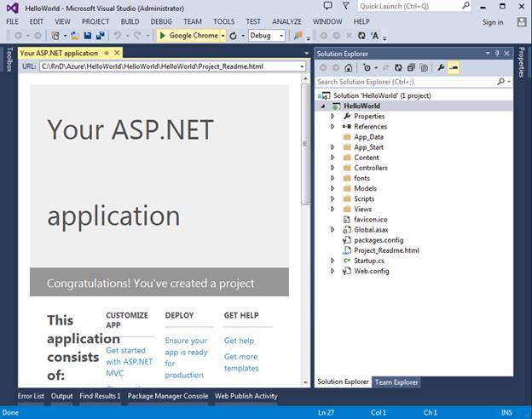532x419 pixels.
Task: Click the Properties wrench icon in Solution Explorer
Action: click(x=441, y=68)
